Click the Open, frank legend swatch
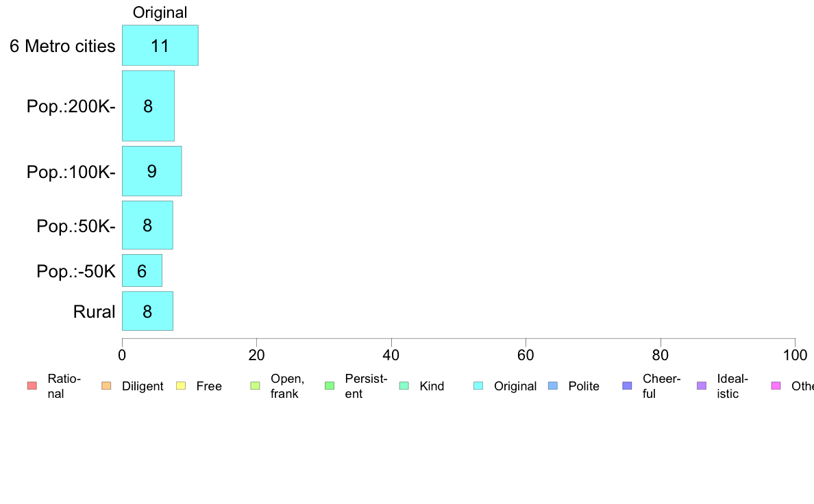The image size is (814, 504). point(255,386)
